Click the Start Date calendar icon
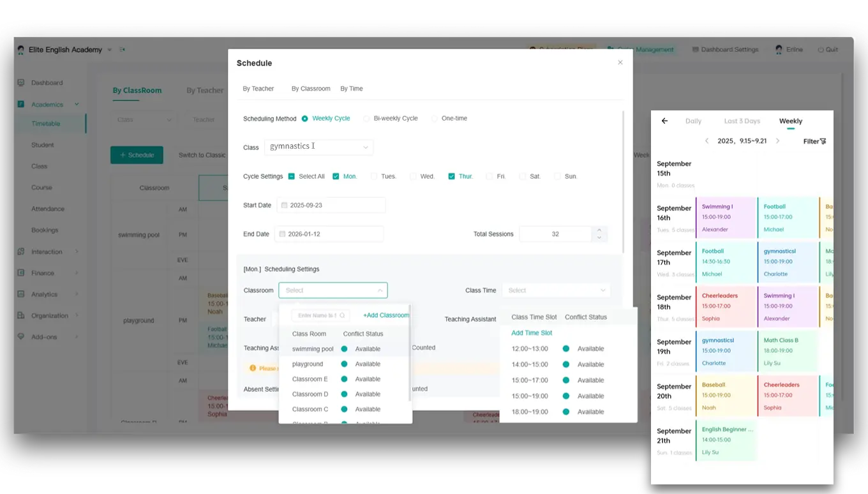The height and width of the screenshot is (494, 868). click(285, 206)
